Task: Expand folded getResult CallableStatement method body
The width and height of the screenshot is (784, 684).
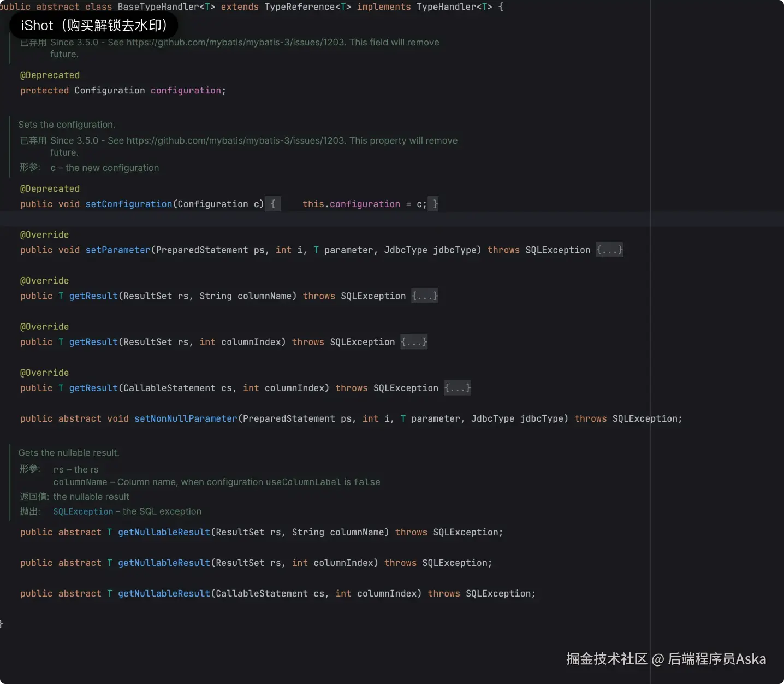Action: pyautogui.click(x=458, y=388)
